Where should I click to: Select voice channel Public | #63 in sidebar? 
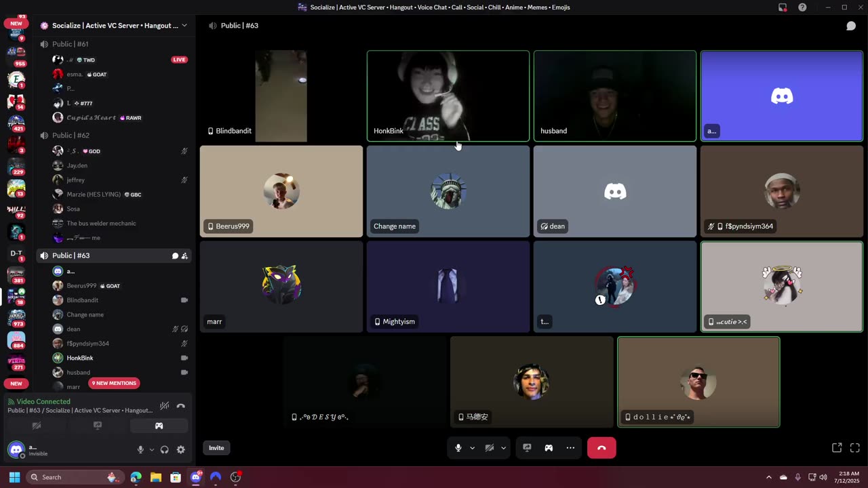114,256
